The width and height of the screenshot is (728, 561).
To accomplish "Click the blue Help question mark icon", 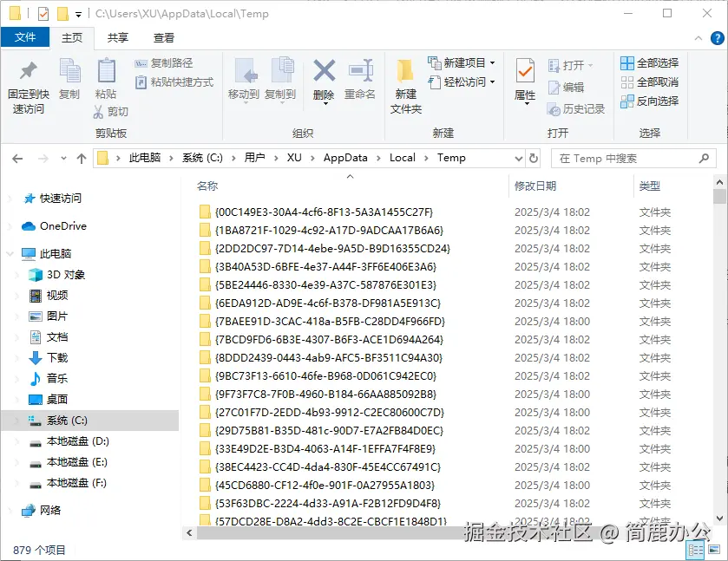I will (x=718, y=38).
